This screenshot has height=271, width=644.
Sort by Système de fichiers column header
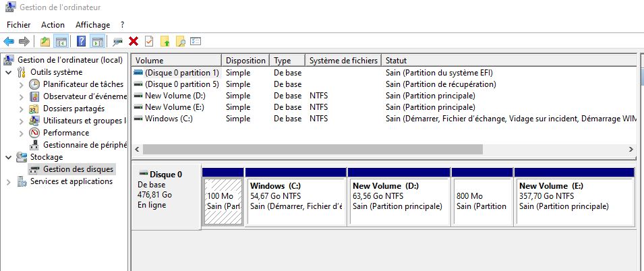tap(343, 61)
